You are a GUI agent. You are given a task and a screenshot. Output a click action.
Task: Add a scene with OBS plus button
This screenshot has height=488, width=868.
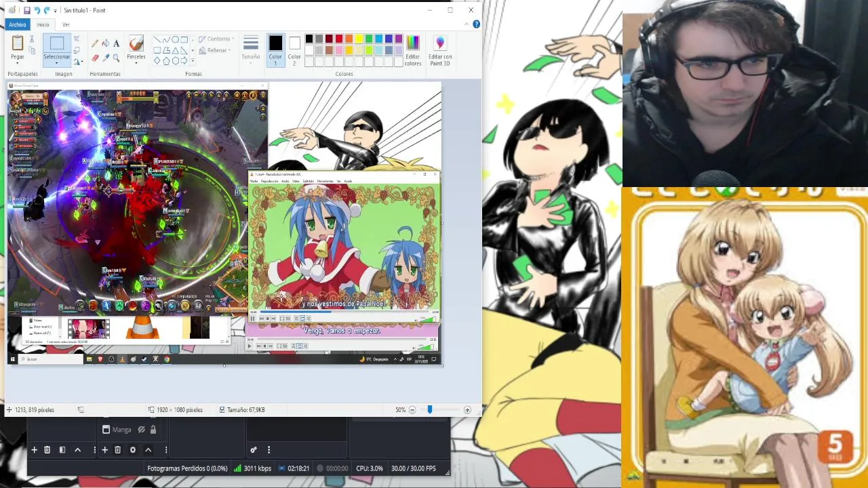(x=34, y=450)
